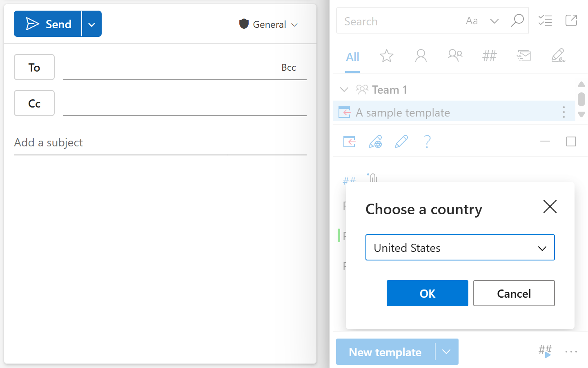Change the General sensitivity label
Image resolution: width=588 pixels, height=368 pixels.
[268, 24]
